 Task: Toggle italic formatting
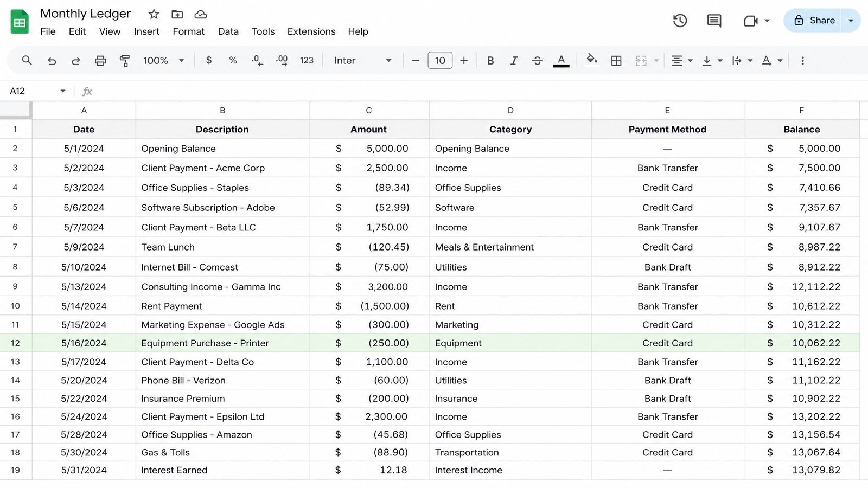click(x=514, y=61)
